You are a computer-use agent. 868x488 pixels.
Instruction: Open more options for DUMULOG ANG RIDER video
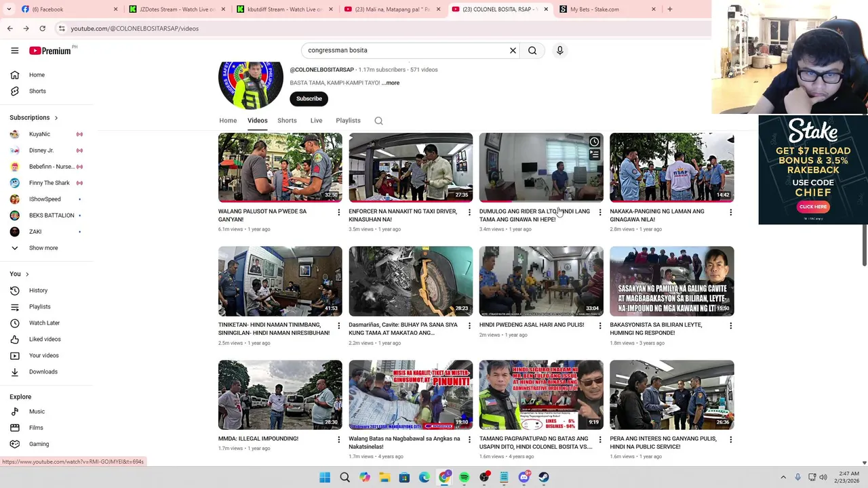[x=599, y=212]
